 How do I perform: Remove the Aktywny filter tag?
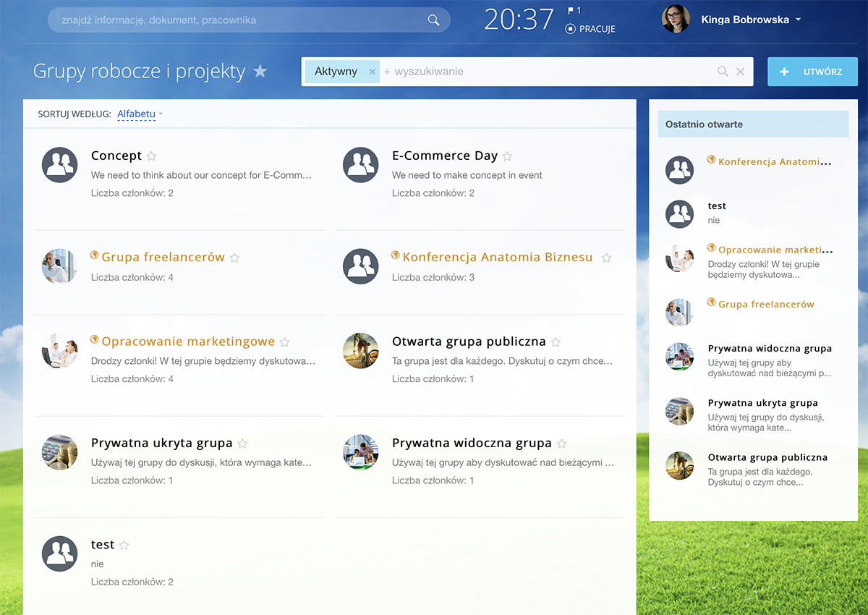point(372,72)
